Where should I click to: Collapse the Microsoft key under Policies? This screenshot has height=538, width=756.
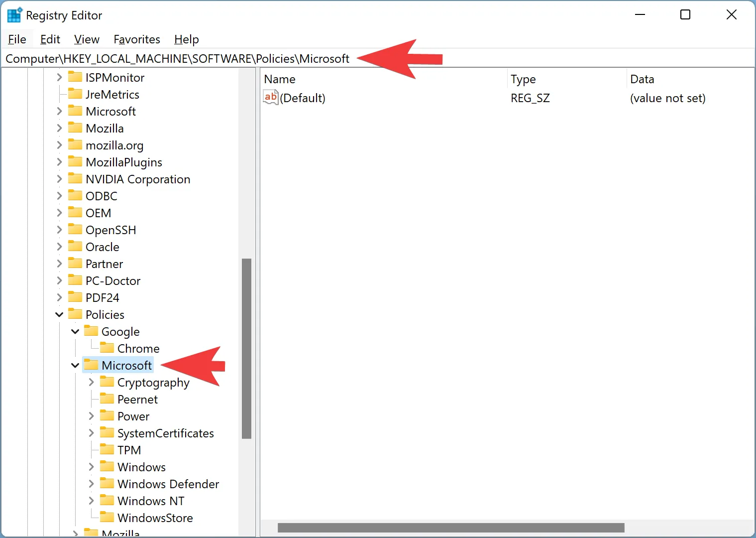(75, 365)
